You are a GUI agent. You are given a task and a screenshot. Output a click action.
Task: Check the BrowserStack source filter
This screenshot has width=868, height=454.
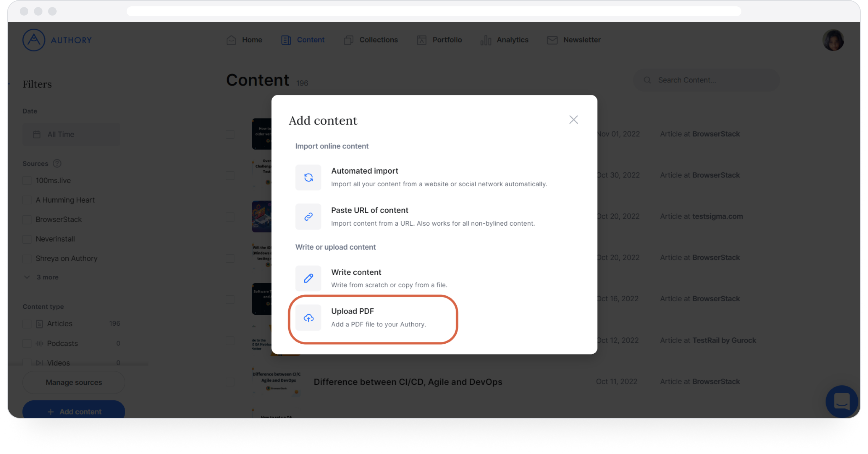pos(27,220)
